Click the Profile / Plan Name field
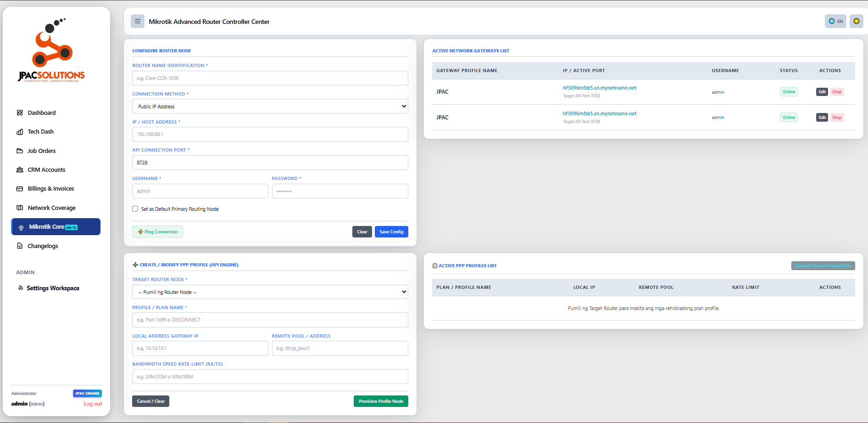868x423 pixels. 270,320
